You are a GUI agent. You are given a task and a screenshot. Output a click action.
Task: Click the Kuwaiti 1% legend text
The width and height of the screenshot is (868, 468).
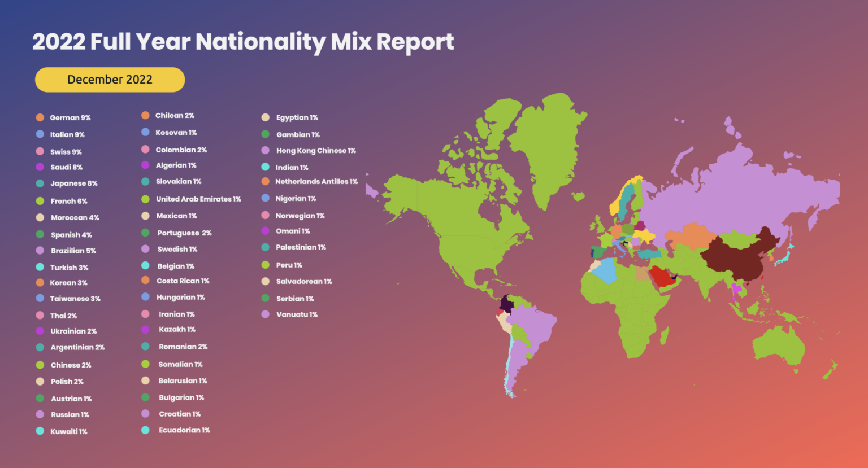[68, 431]
